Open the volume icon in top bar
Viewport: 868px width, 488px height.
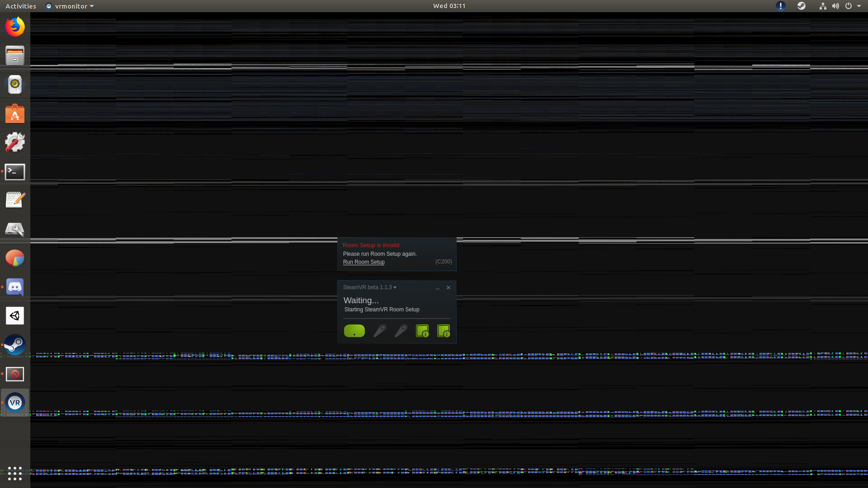pyautogui.click(x=835, y=6)
